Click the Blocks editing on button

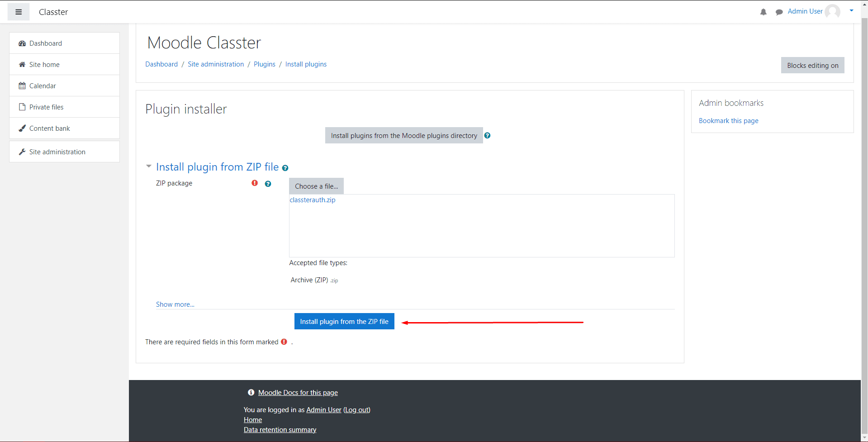coord(812,65)
